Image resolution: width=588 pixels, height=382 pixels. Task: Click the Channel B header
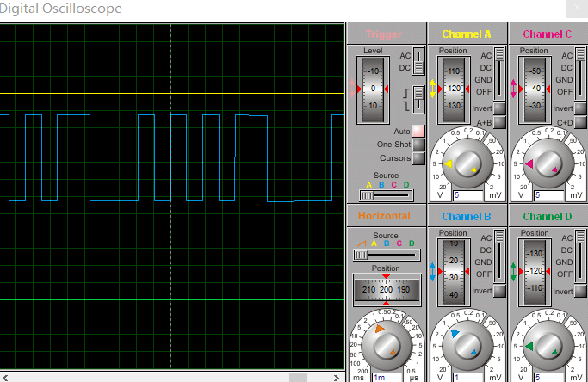(467, 216)
